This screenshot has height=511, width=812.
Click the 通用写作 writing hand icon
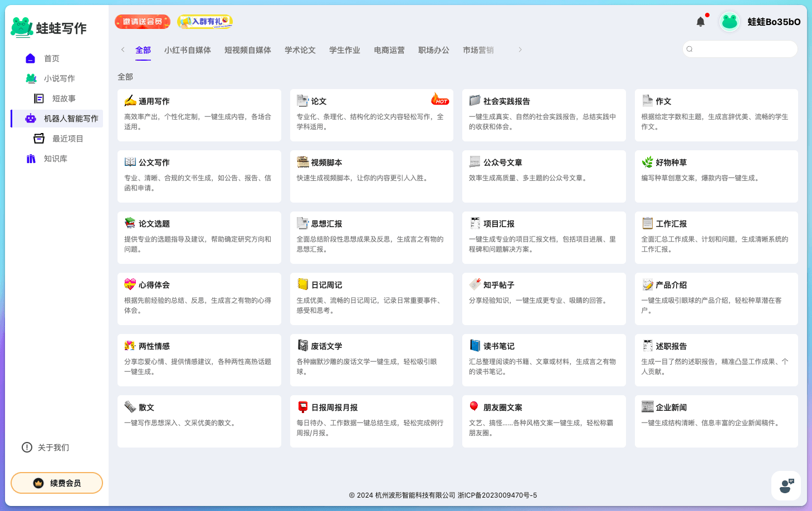[x=130, y=101]
